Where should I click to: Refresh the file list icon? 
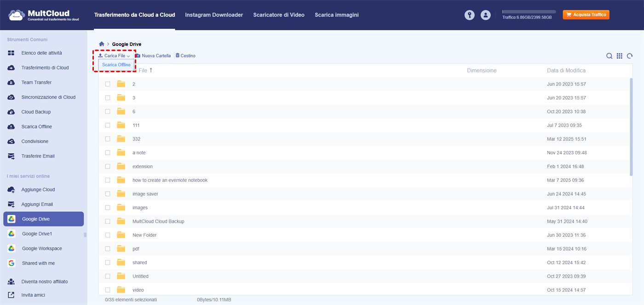coord(630,56)
